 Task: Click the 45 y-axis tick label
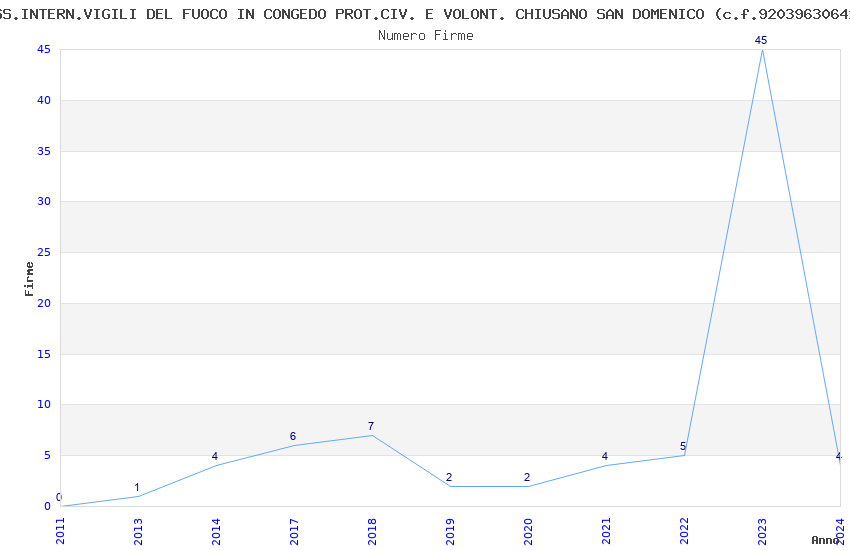[44, 49]
